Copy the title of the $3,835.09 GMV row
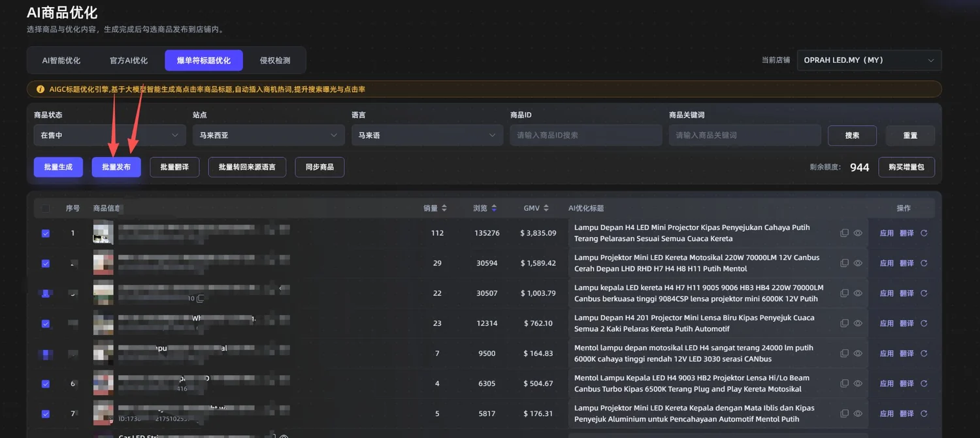Screen dimensions: 980x438 point(844,233)
